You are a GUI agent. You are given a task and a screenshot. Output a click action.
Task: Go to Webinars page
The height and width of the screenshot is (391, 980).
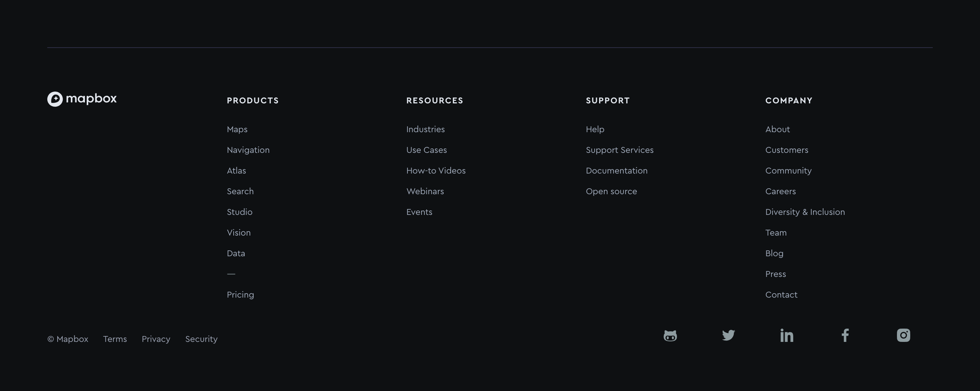(x=425, y=192)
